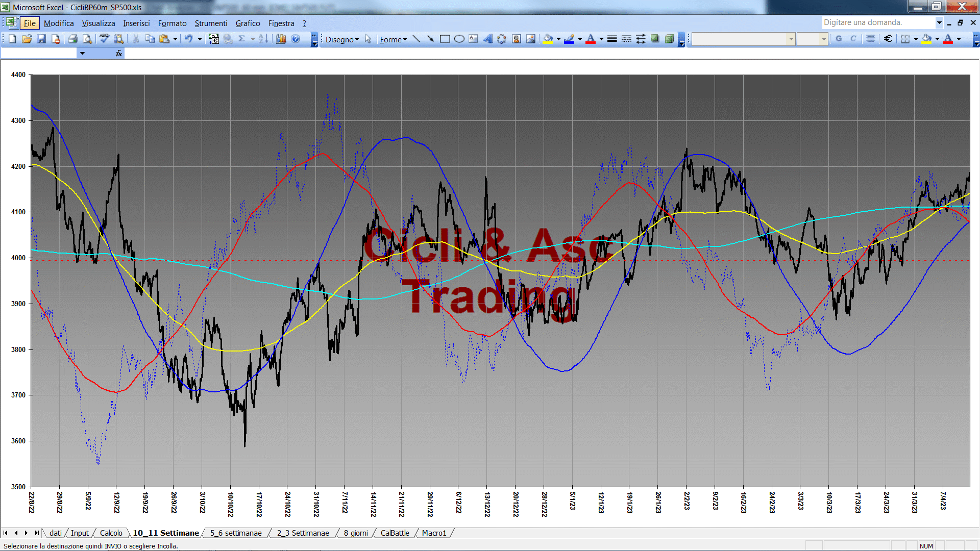Screen dimensions: 980x551
Task: Insert WordArt
Action: click(x=488, y=39)
